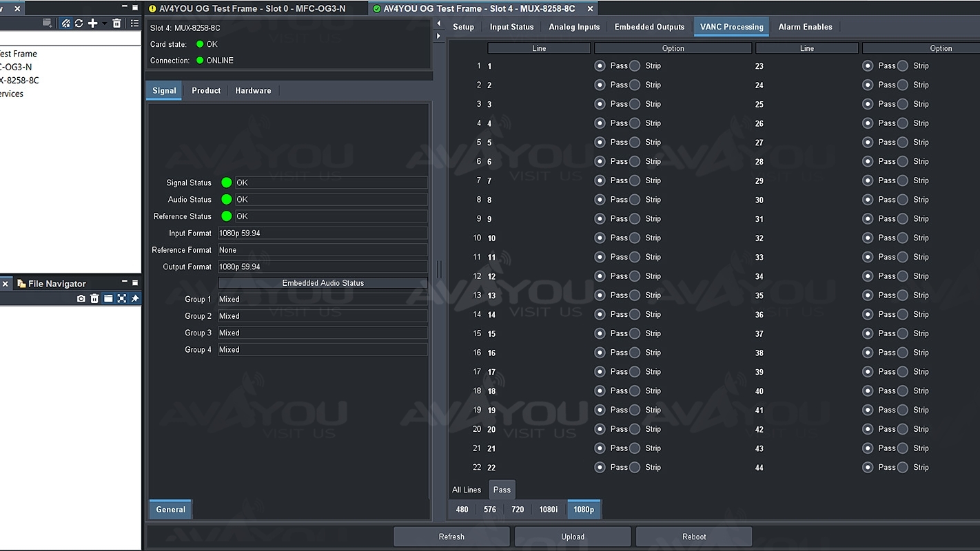
Task: Click the expand-arrows icon in File Navigator
Action: point(121,298)
